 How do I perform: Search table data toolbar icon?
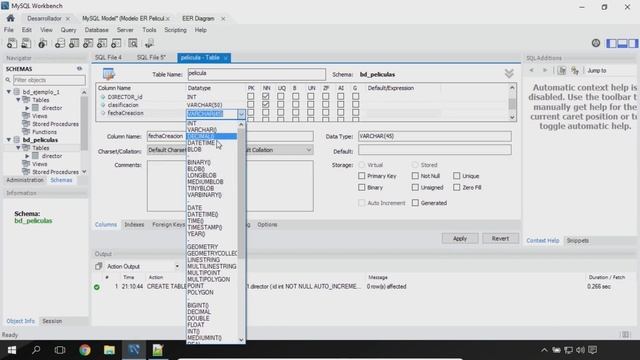tap(133, 43)
